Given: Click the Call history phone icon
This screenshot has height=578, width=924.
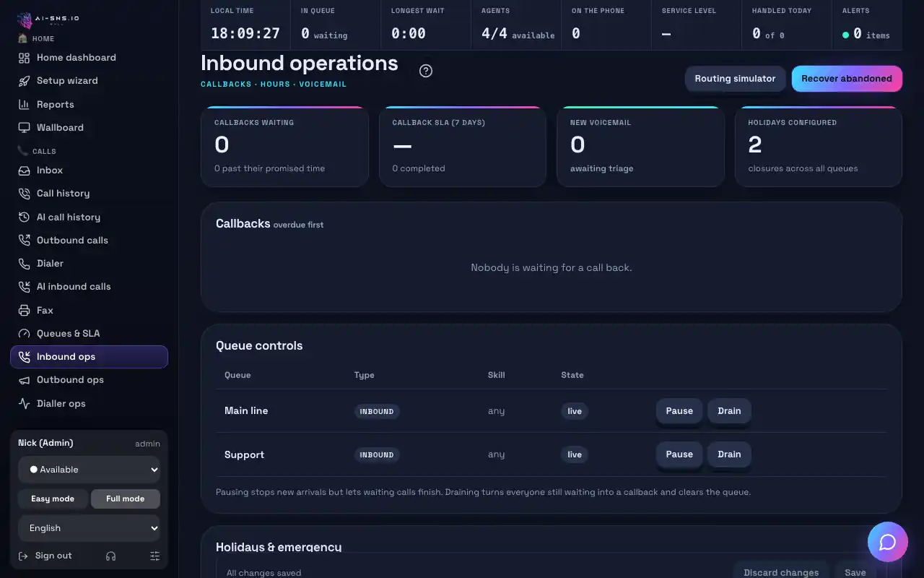Looking at the screenshot, I should tap(24, 194).
